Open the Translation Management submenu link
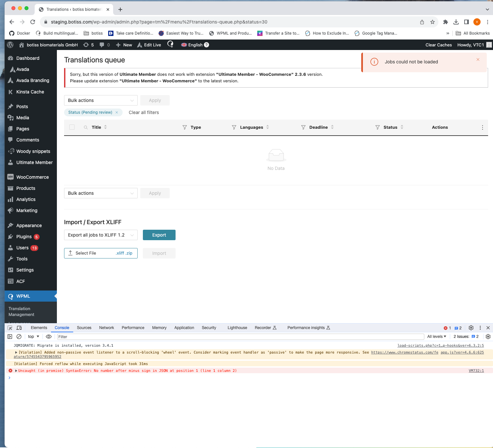The image size is (493, 448). coord(21,311)
